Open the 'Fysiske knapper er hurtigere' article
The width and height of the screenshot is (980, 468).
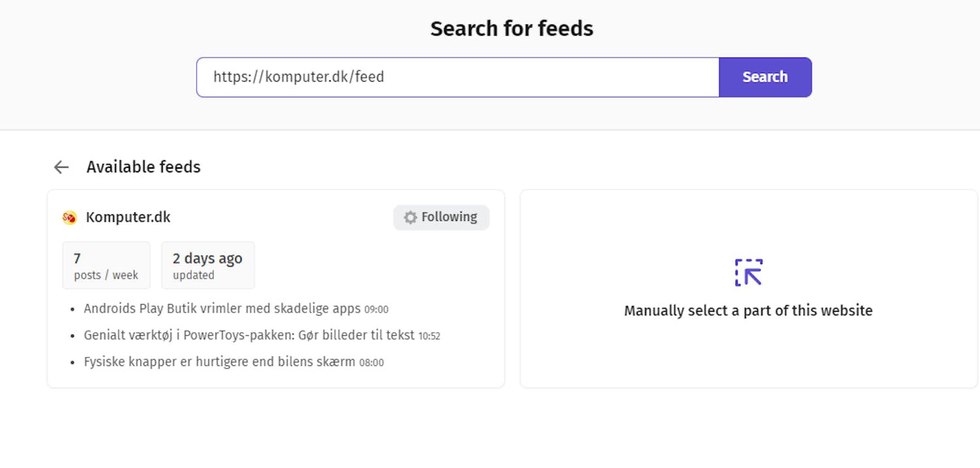(220, 361)
